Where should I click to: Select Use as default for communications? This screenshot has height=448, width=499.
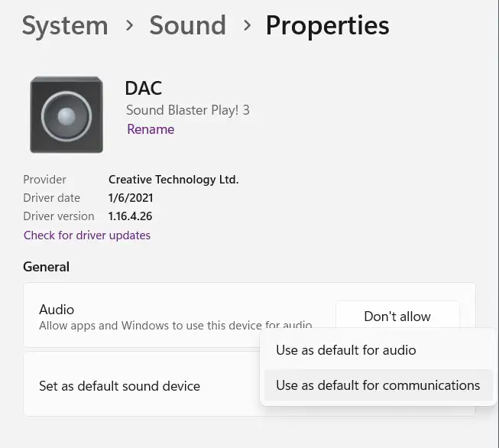pyautogui.click(x=377, y=385)
